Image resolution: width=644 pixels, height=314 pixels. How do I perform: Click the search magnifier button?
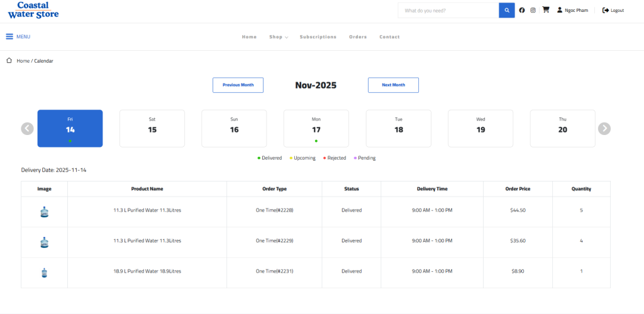[x=507, y=10]
